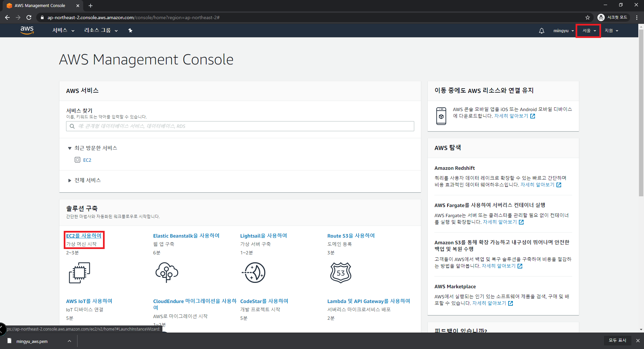This screenshot has height=349, width=644.
Task: Click the mingyu_aws.pem file icon in downloads
Action: 9,341
